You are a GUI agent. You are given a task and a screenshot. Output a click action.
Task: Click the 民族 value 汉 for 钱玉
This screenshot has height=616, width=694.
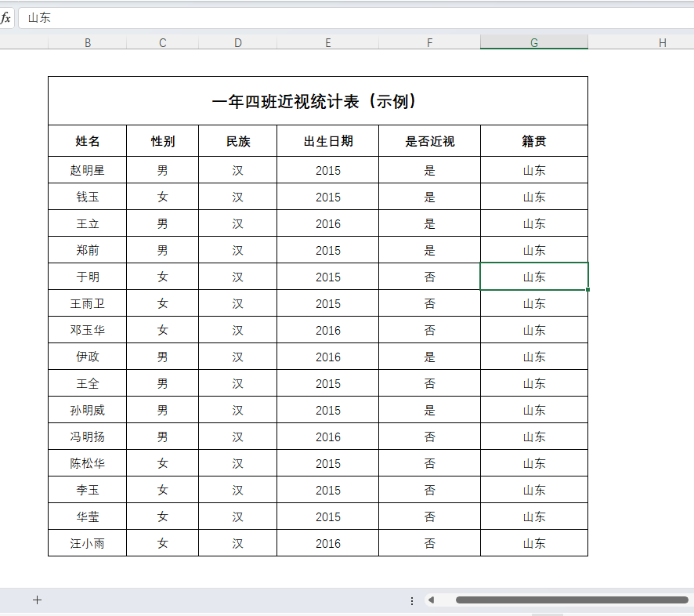pyautogui.click(x=237, y=197)
